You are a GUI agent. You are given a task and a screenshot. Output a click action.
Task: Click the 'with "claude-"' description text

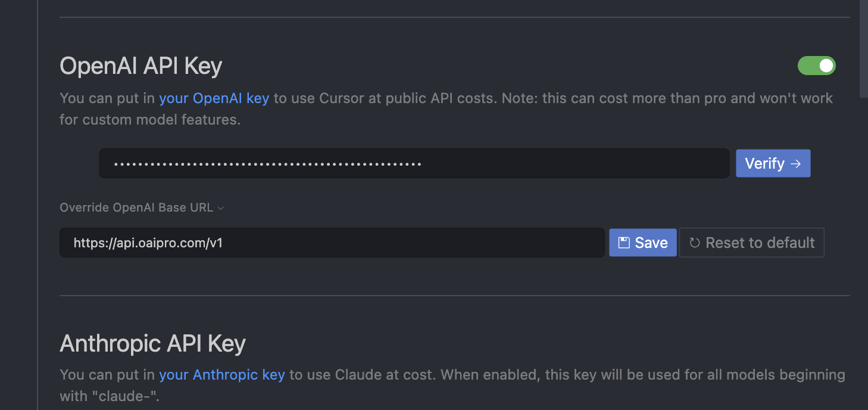[110, 396]
